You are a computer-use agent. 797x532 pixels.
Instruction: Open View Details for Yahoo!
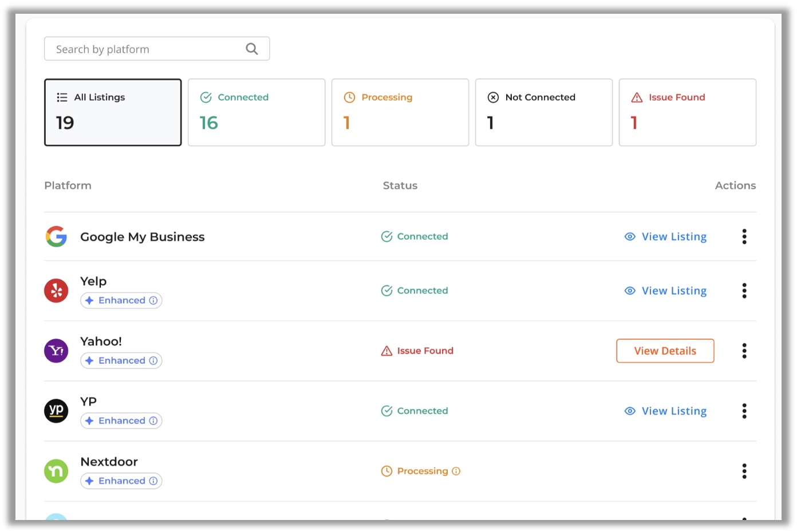pyautogui.click(x=665, y=351)
